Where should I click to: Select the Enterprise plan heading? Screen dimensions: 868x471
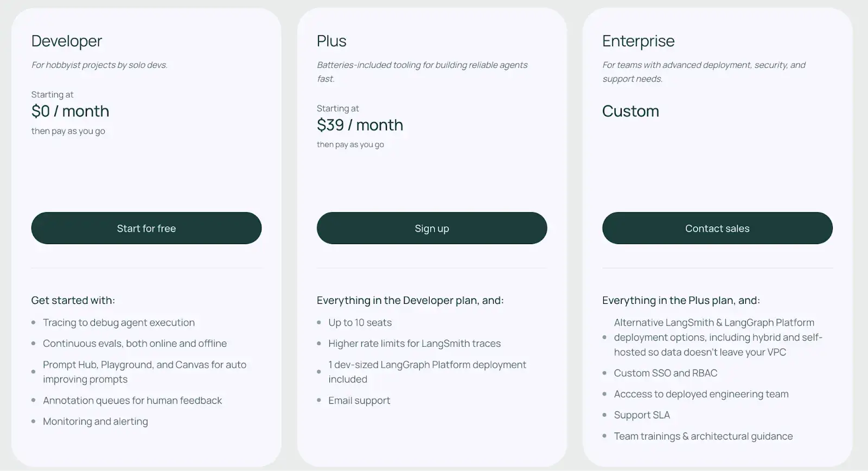(639, 41)
